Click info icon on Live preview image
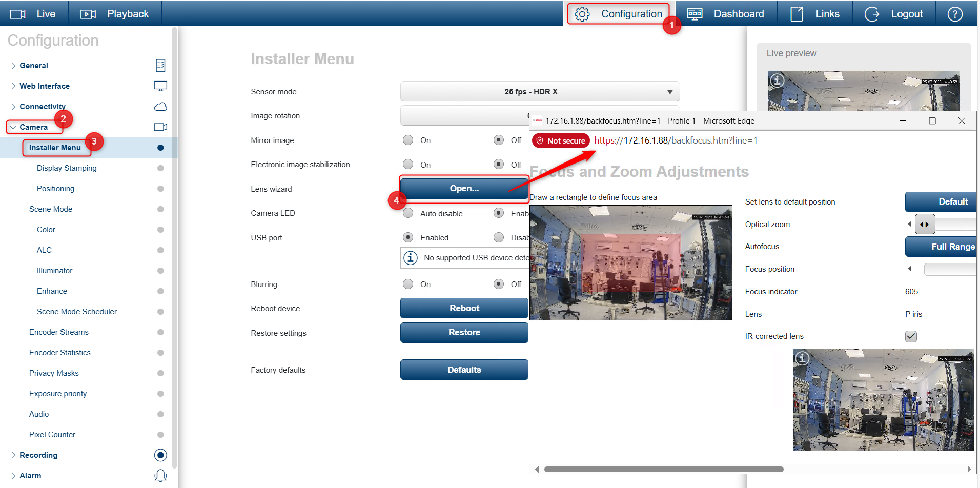Image resolution: width=980 pixels, height=488 pixels. tap(777, 80)
